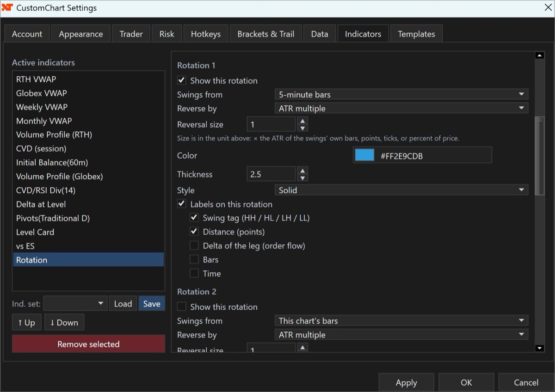Increase Thickness with up arrow

click(x=302, y=171)
